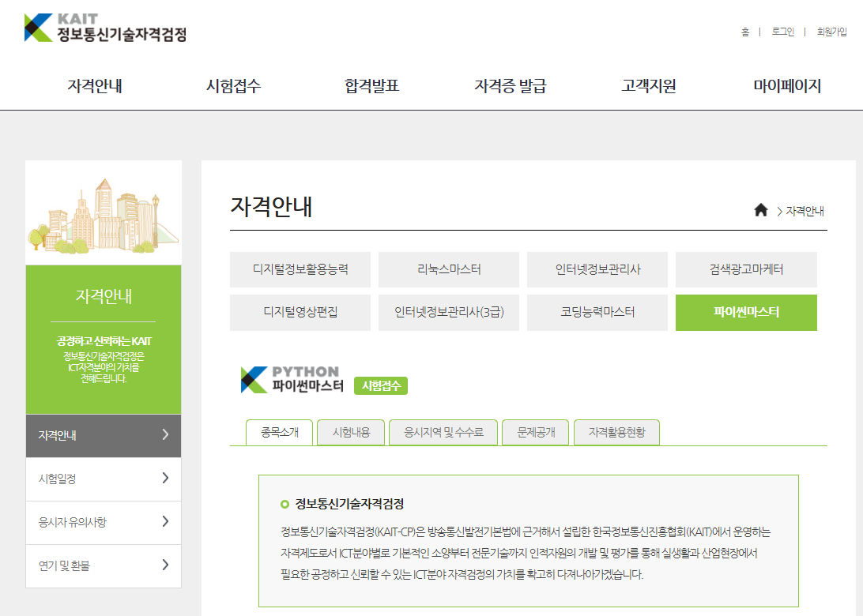Open 합격발표 in main navigation menu
Image resolution: width=863 pixels, height=616 pixels.
pyautogui.click(x=371, y=86)
